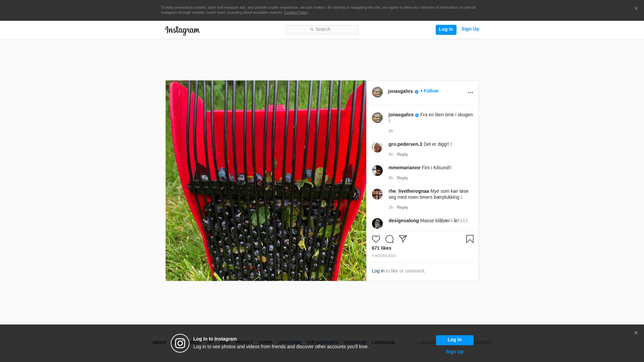Open jonasgahrs username in post header
The image size is (644, 362).
400,91
